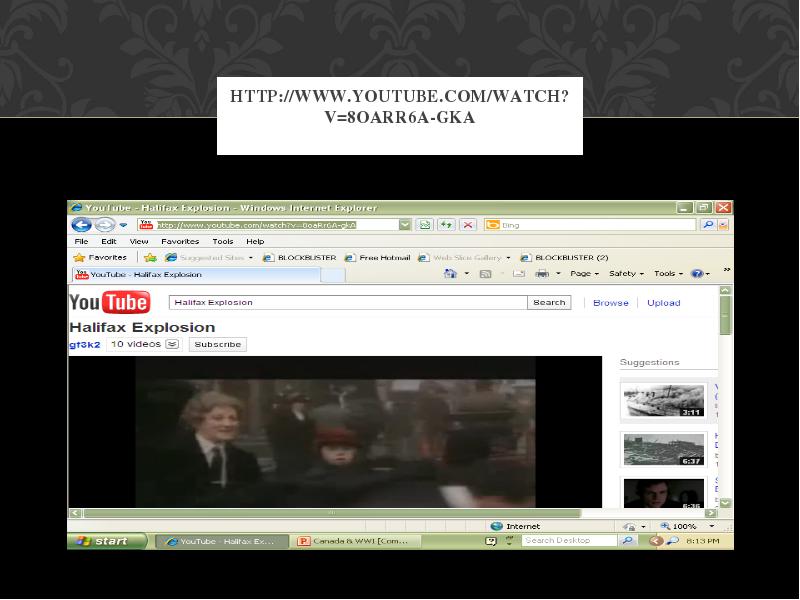Open the Favorites star button
This screenshot has width=800, height=600.
[100, 258]
